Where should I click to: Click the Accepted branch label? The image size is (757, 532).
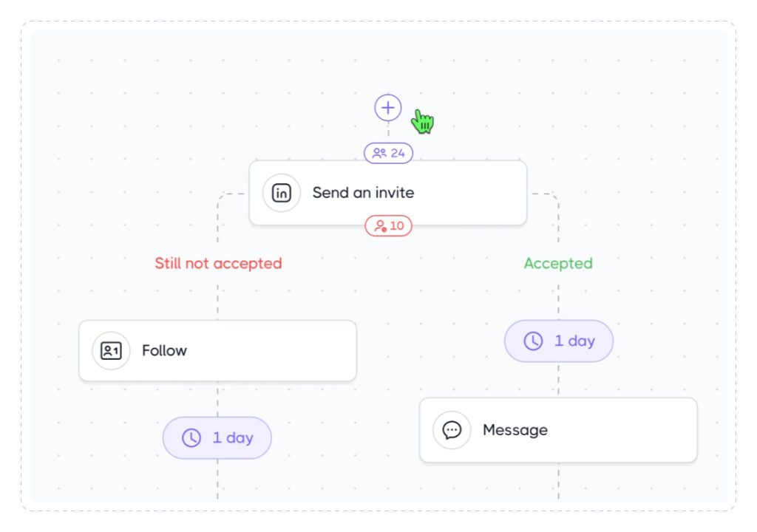[558, 263]
